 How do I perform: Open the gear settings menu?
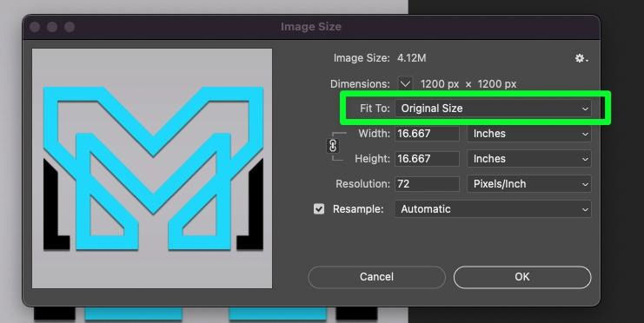(x=581, y=58)
